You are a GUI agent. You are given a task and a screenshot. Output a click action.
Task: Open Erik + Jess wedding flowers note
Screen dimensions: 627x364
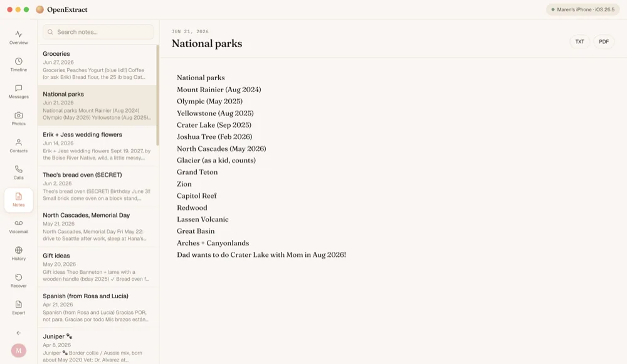pos(97,146)
